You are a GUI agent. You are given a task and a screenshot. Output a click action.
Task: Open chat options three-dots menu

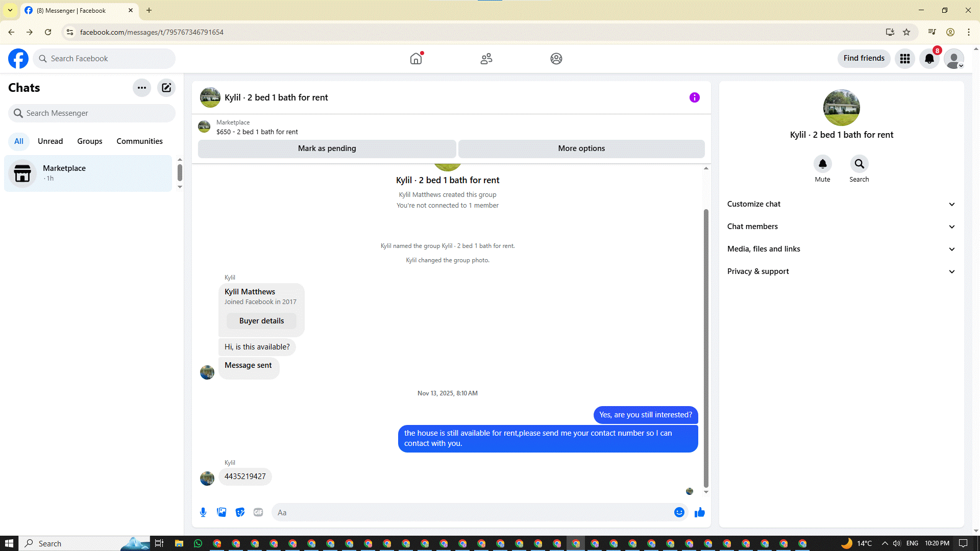[142, 88]
